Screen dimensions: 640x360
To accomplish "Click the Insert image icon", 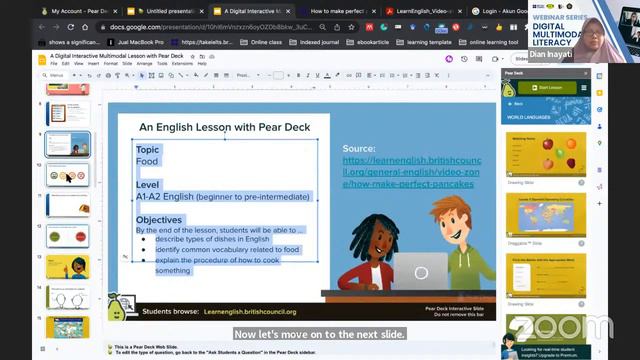I will (161, 76).
